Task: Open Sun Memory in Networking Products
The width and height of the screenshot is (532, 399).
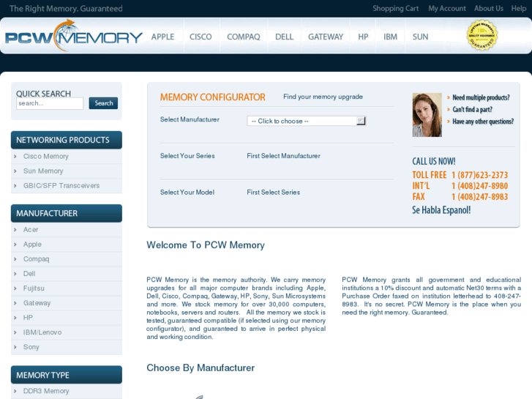Action: click(x=43, y=171)
